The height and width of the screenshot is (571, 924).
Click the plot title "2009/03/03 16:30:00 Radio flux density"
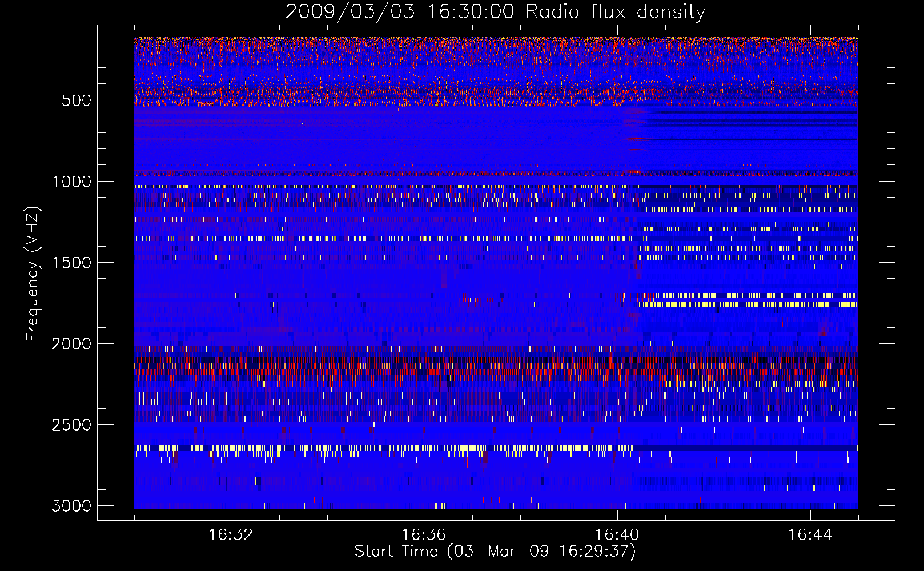pyautogui.click(x=495, y=12)
